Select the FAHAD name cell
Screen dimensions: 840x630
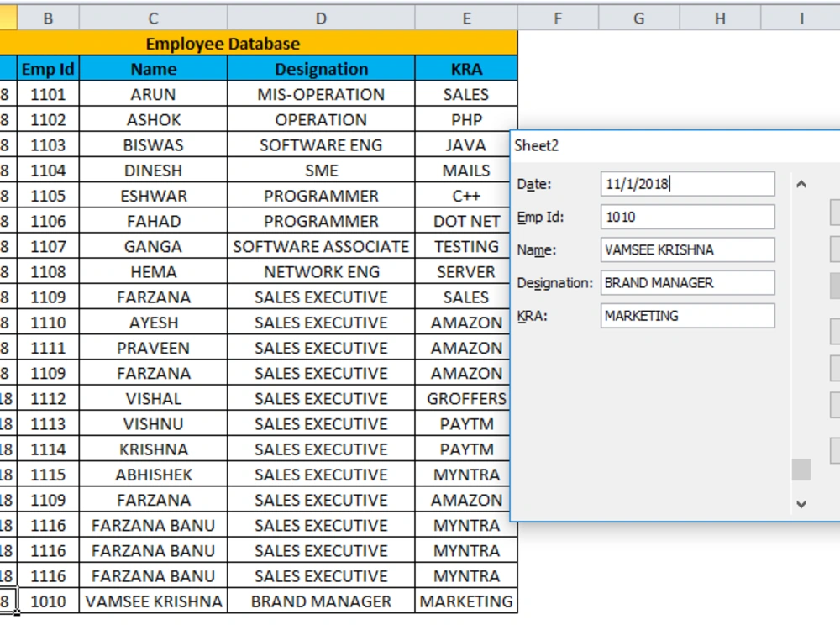point(153,221)
